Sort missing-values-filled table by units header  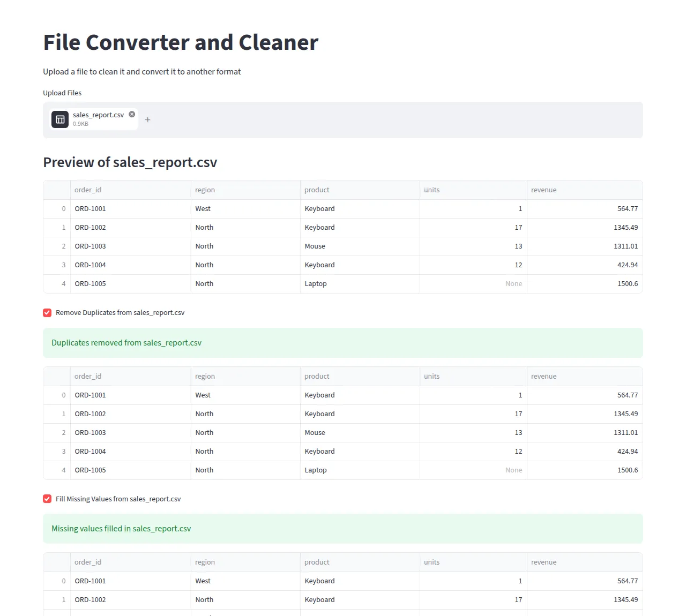(473, 562)
